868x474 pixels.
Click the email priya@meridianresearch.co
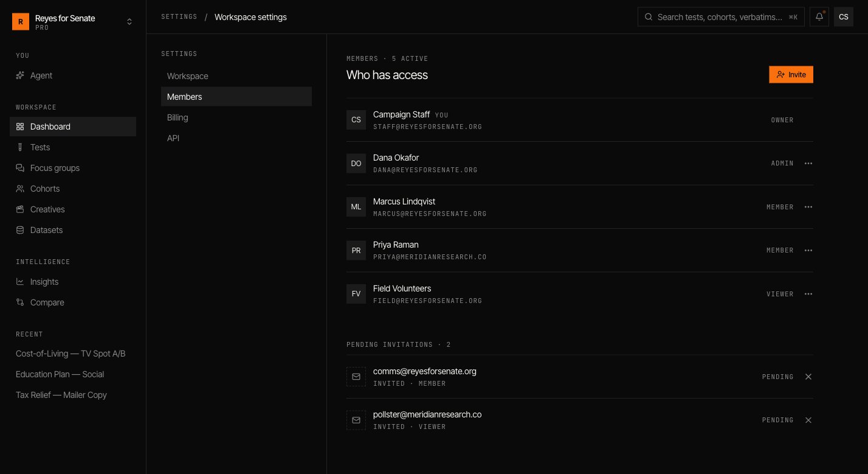(430, 257)
